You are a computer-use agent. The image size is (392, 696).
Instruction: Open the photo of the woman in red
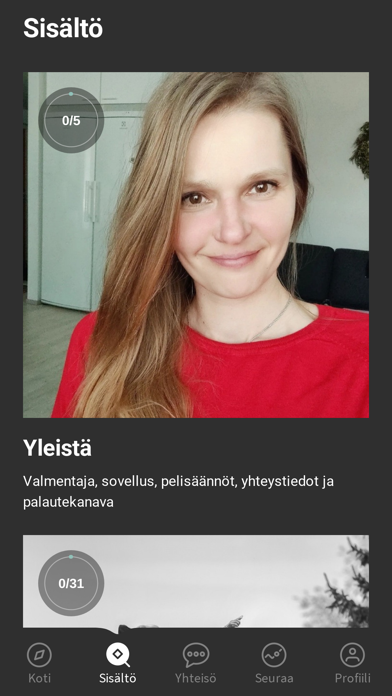tap(196, 245)
